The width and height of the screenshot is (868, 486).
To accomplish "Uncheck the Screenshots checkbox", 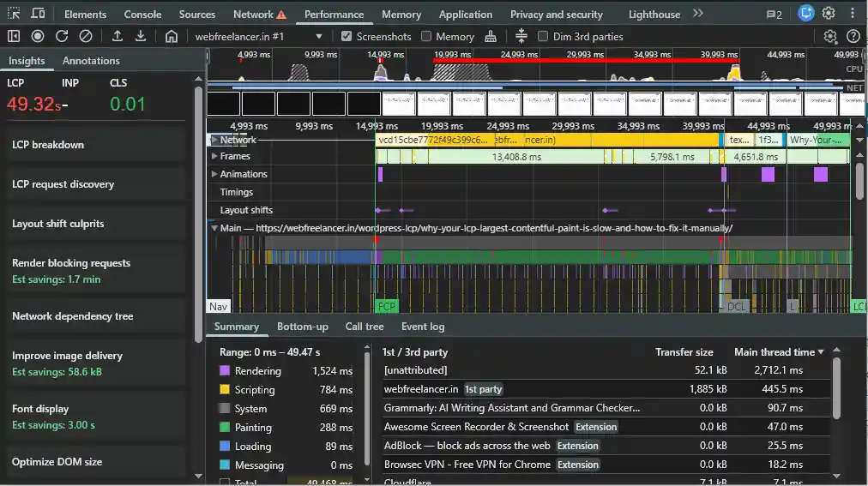I will point(347,36).
